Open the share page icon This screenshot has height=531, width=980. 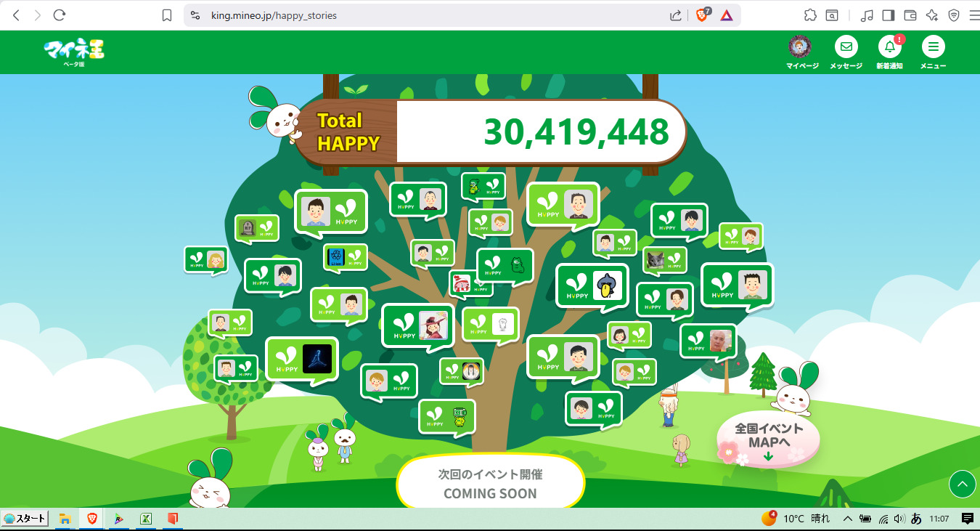[675, 15]
